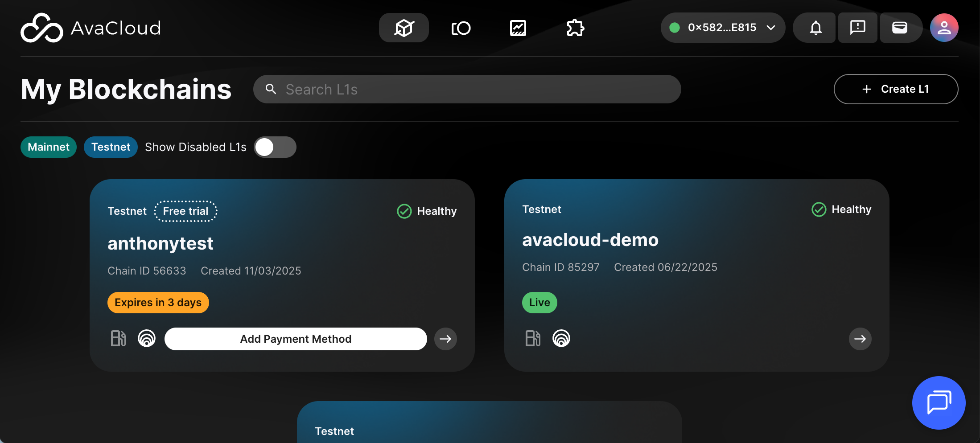980x443 pixels.
Task: Click the Live status badge
Action: (539, 303)
